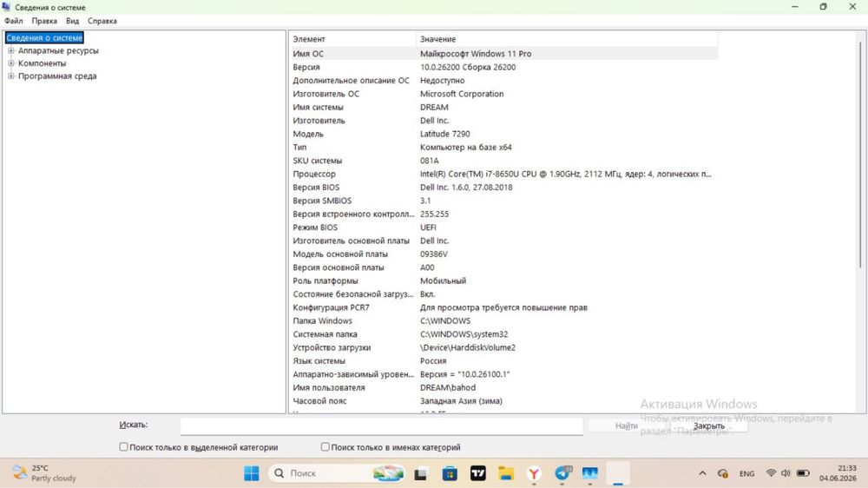Screen dimensions: 868x488
Task: Select the Язык системы row
Action: (503, 360)
